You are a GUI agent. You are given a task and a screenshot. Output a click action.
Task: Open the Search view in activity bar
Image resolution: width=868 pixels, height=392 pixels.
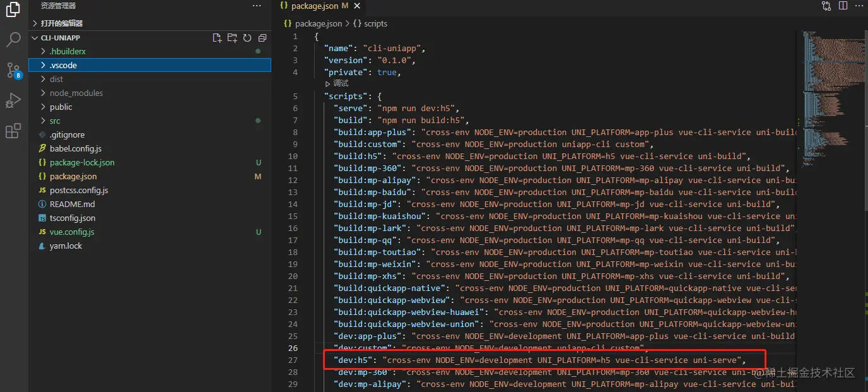tap(13, 40)
